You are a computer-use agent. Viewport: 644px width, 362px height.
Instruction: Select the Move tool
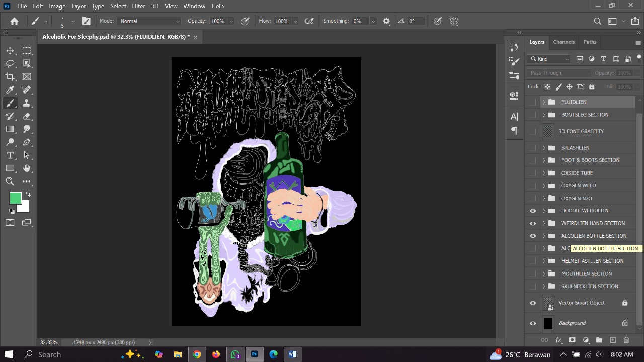pos(10,50)
